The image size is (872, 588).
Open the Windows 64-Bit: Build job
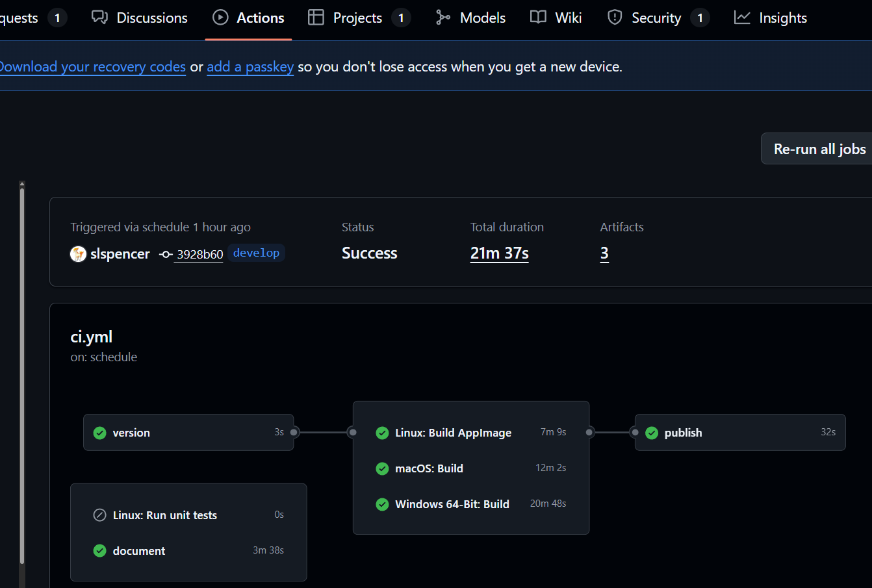(452, 504)
